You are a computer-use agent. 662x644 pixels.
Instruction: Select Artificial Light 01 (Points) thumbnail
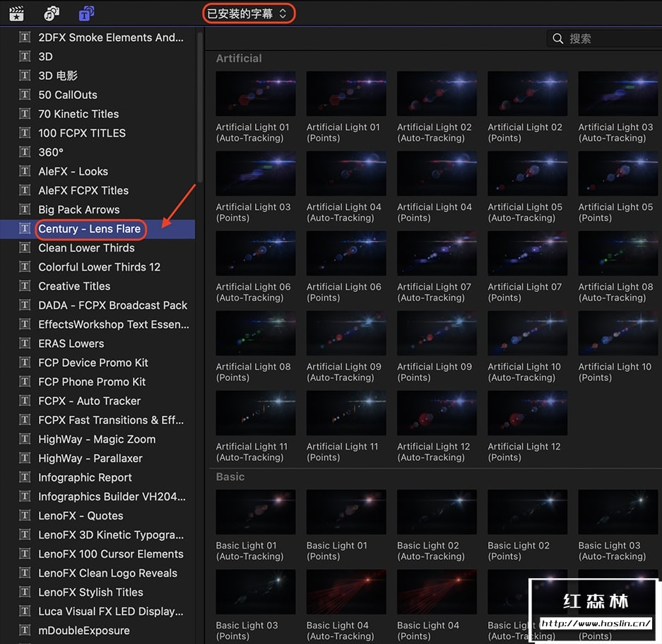click(346, 93)
